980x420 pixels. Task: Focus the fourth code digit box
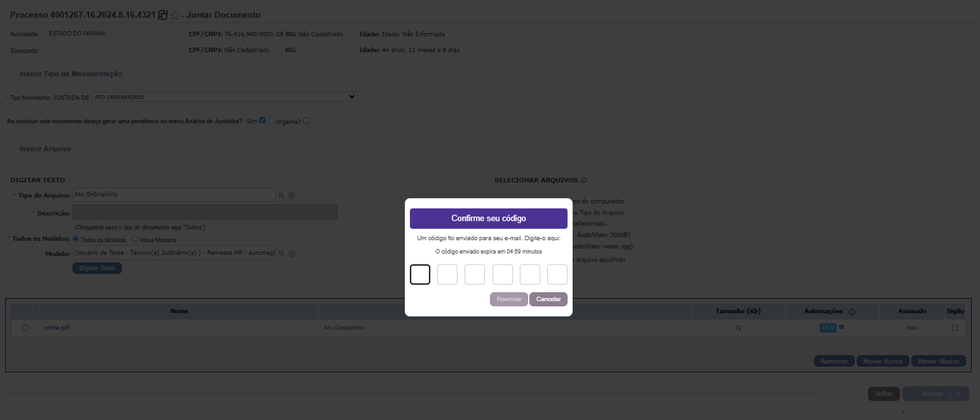(x=503, y=274)
